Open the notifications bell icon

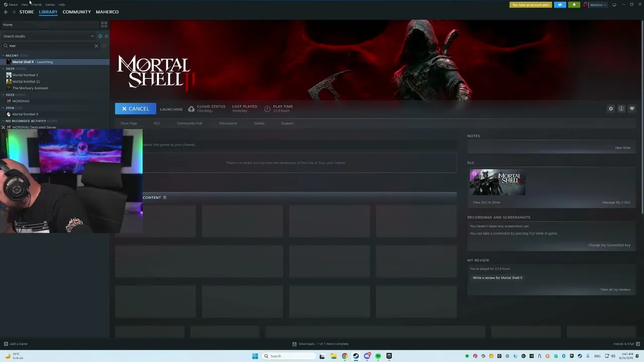574,5
